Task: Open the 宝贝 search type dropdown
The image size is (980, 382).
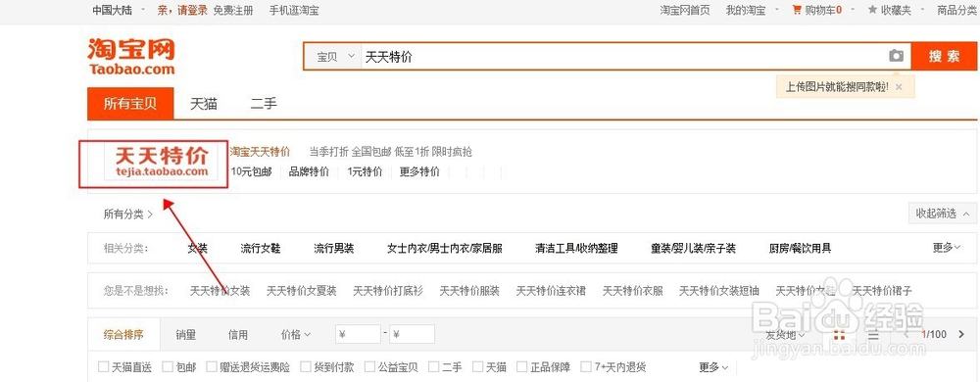Action: [x=333, y=57]
